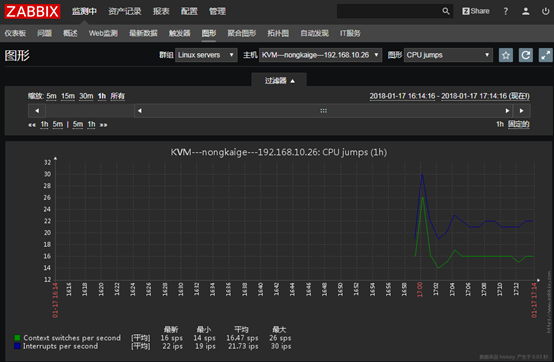Move back 5m with left link
Viewport: 554px width, 362px height.
click(x=58, y=124)
